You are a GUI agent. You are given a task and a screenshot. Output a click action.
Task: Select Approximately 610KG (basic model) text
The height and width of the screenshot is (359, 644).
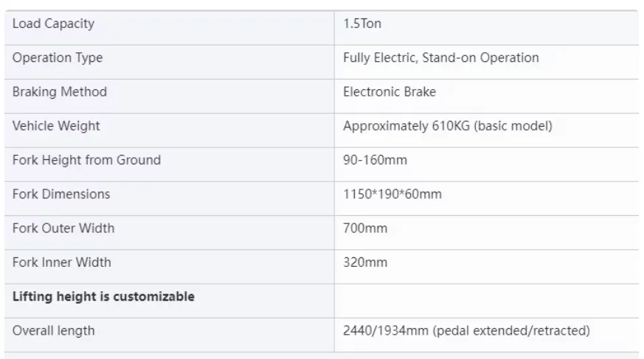448,126
